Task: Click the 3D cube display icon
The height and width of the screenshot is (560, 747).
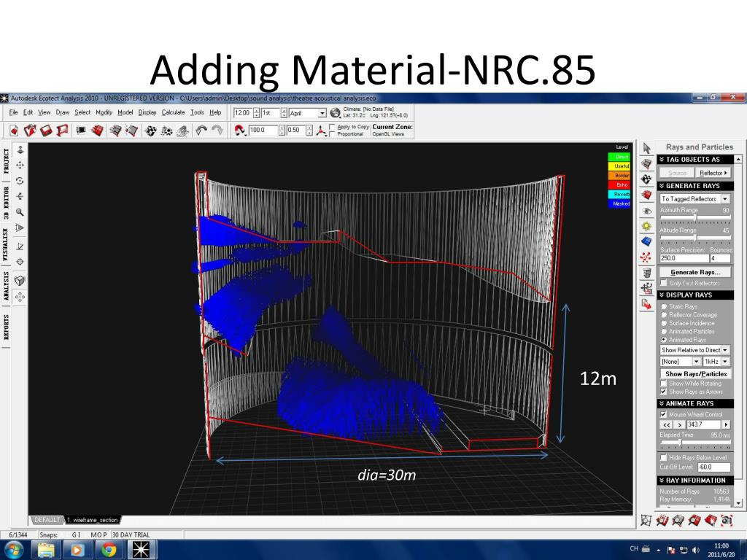Action: pyautogui.click(x=20, y=281)
